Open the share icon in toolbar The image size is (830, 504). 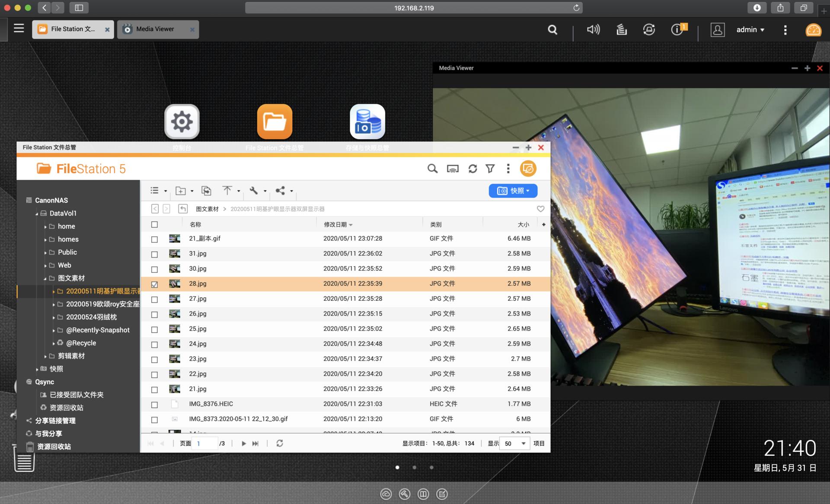[280, 191]
